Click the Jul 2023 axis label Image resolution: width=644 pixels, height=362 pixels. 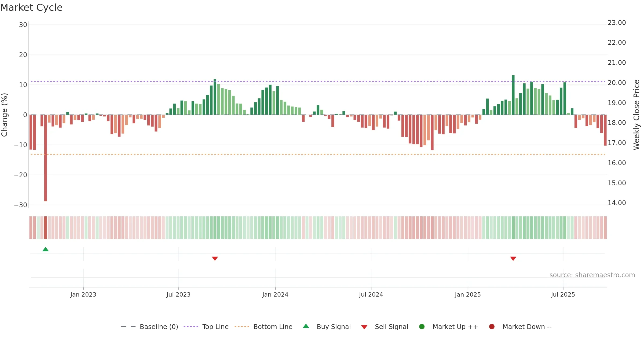click(178, 294)
